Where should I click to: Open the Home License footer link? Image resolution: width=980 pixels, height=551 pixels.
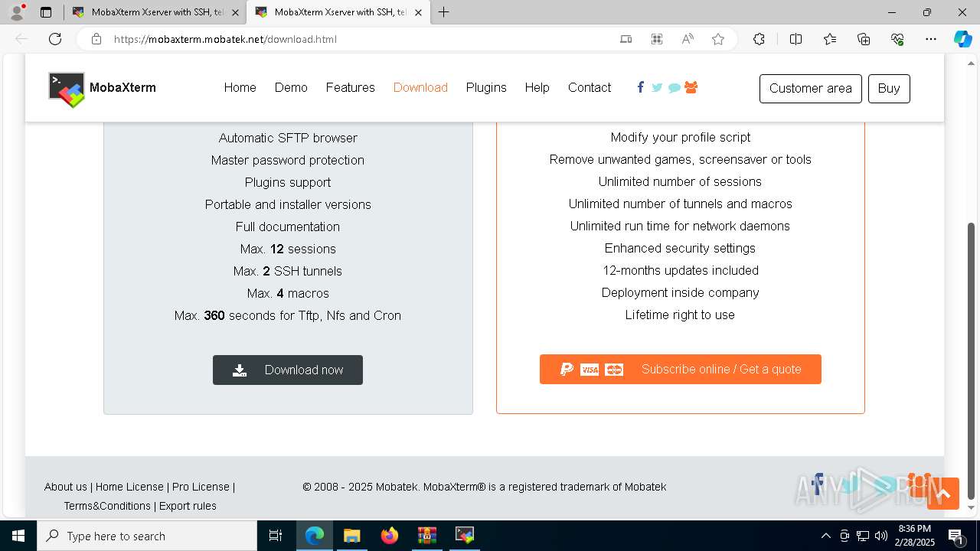tap(129, 487)
